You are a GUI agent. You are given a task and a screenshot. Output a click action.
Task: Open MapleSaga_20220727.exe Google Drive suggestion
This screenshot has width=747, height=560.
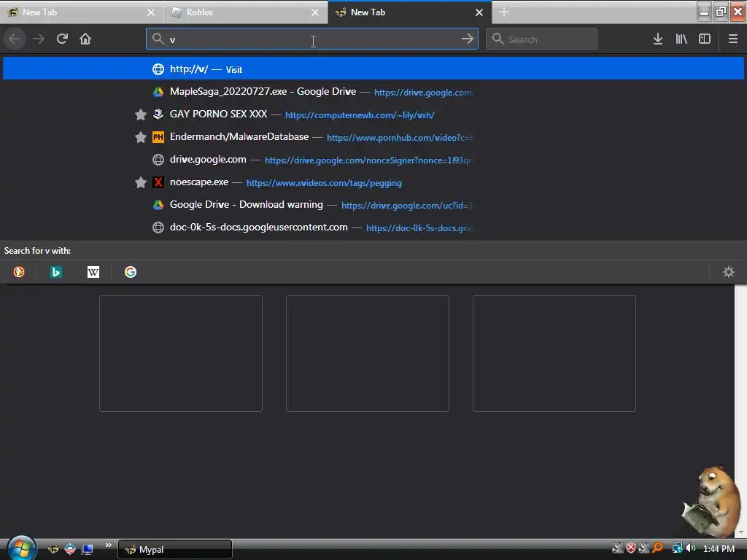(x=373, y=91)
